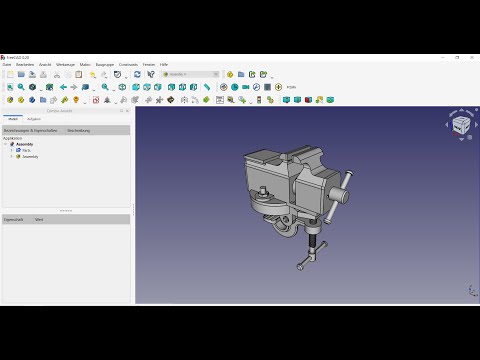Click the save document icon
The width and height of the screenshot is (480, 360).
[32, 74]
